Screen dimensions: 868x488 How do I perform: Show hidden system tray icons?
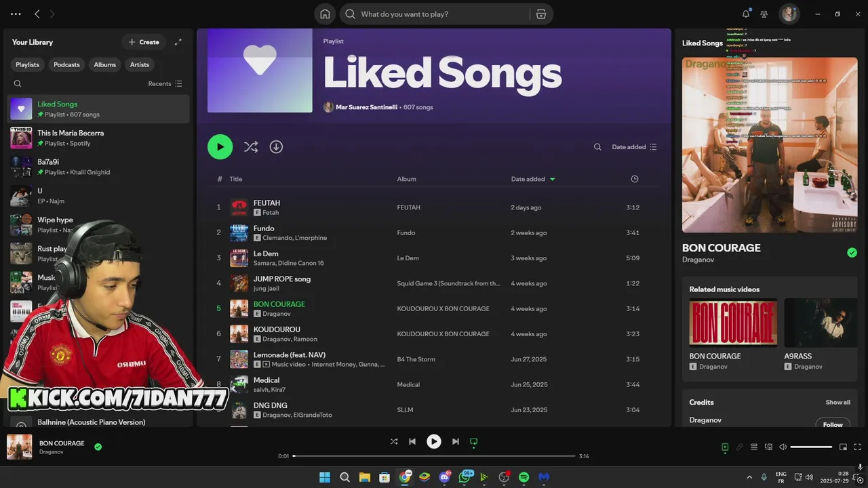point(749,477)
